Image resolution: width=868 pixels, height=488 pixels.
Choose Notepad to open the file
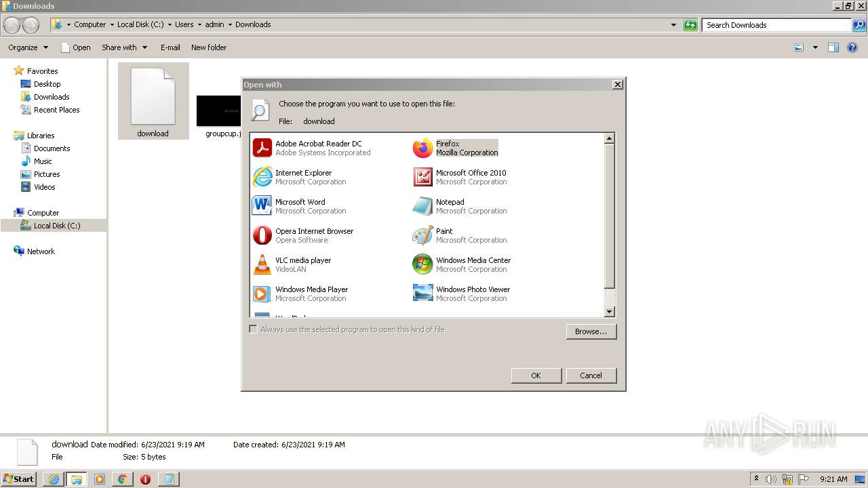pyautogui.click(x=460, y=206)
